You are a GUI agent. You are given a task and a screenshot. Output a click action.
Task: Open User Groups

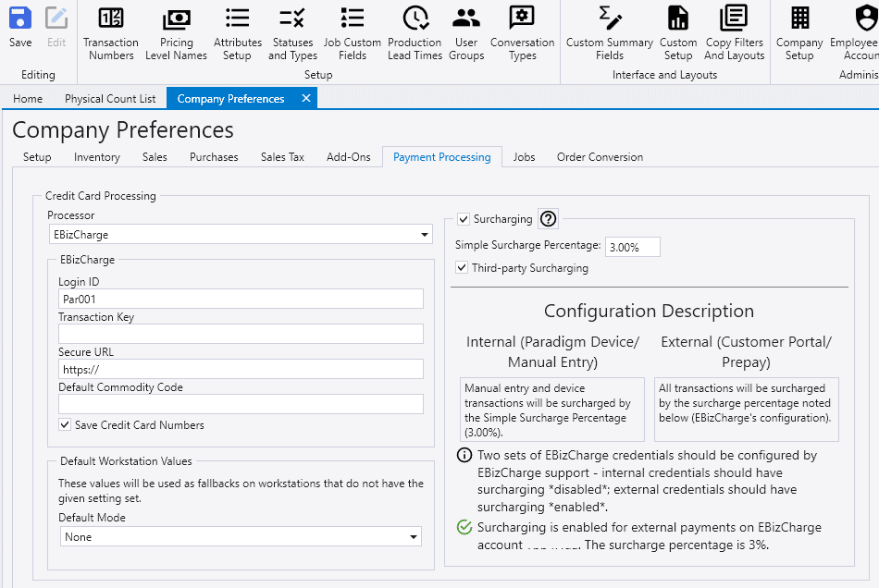(466, 32)
